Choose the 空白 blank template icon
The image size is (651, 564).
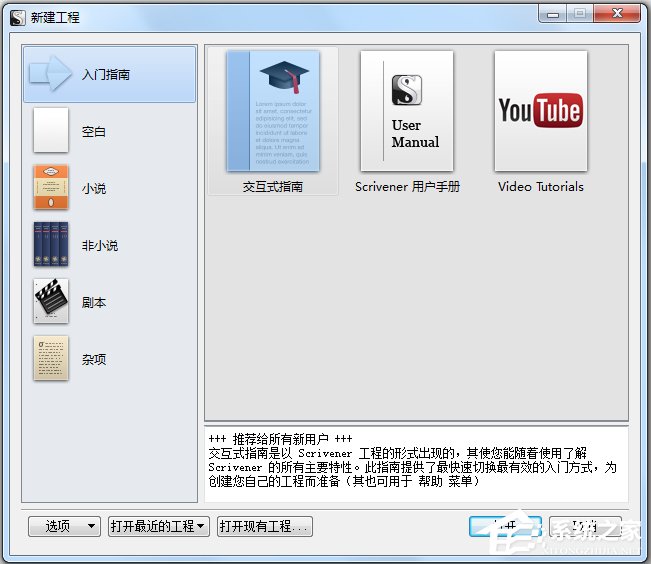51,131
